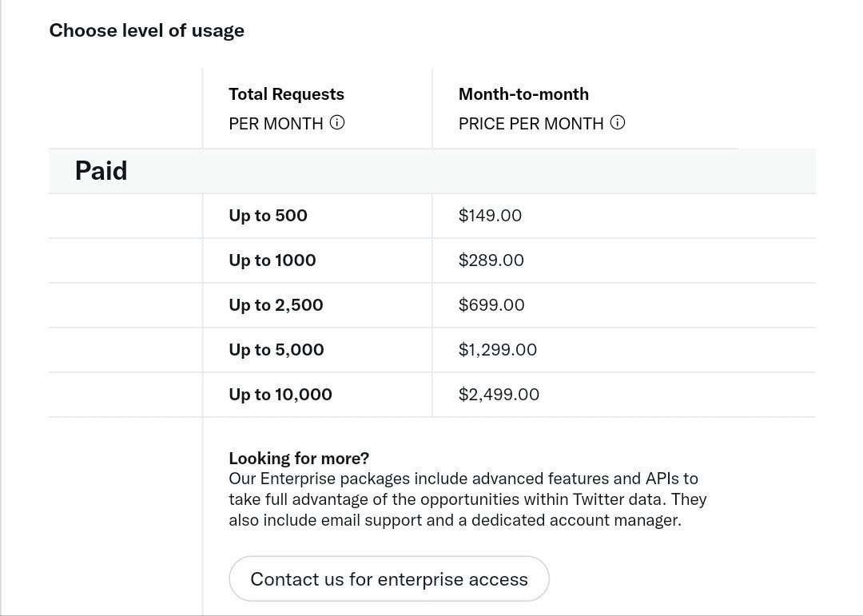
Task: Click the Enterprise packages description text
Action: click(x=467, y=499)
